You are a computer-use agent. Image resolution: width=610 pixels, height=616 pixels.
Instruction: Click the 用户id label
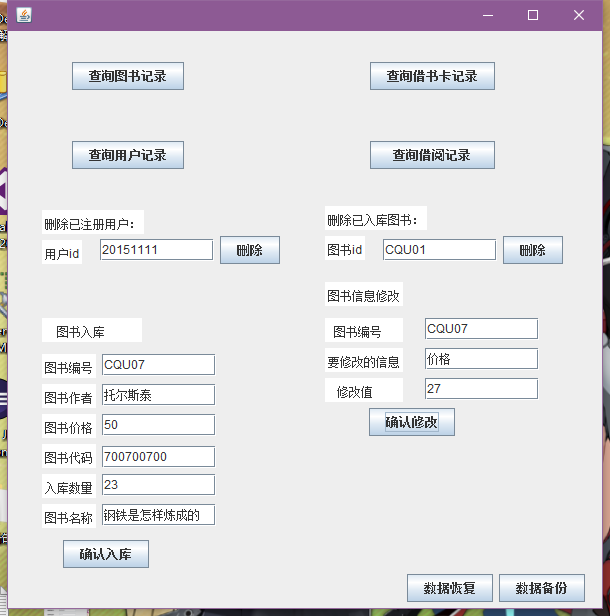[62, 252]
